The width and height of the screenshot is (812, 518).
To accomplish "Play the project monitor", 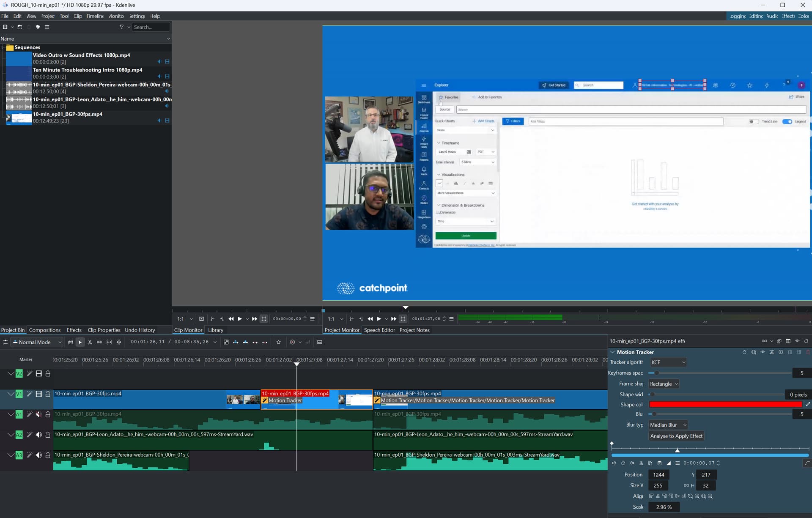I will click(379, 319).
